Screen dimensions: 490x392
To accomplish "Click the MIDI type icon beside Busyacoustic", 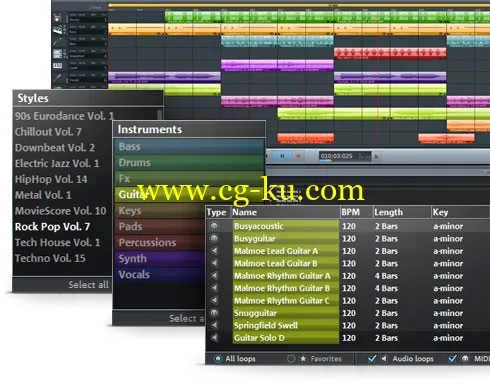I will coord(214,226).
